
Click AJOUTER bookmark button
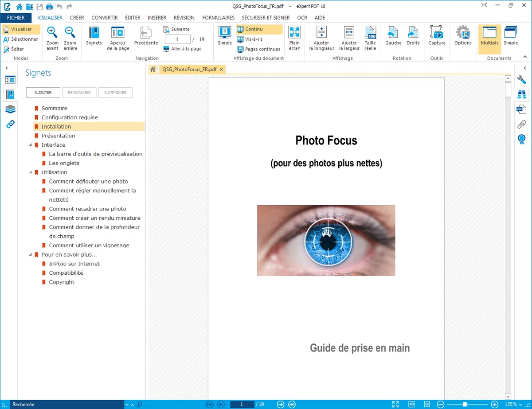click(x=43, y=92)
